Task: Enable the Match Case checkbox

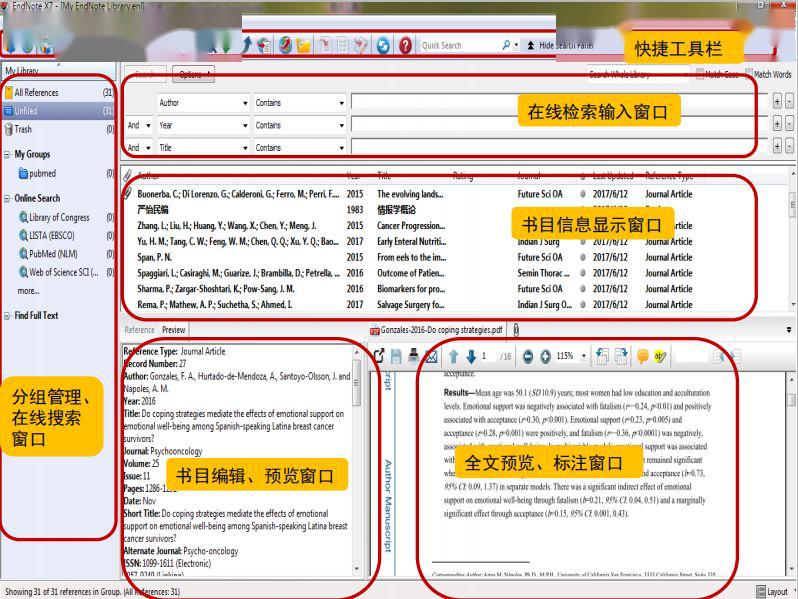Action: coord(701,74)
